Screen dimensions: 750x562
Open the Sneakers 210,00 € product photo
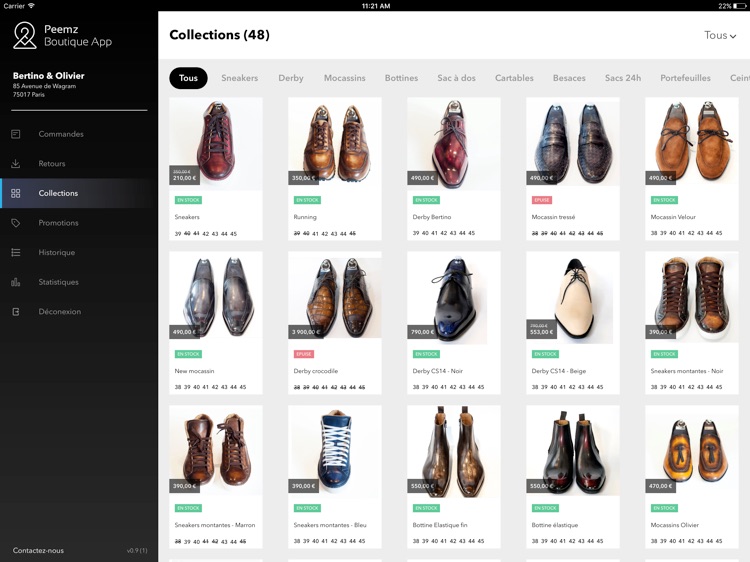pyautogui.click(x=216, y=143)
